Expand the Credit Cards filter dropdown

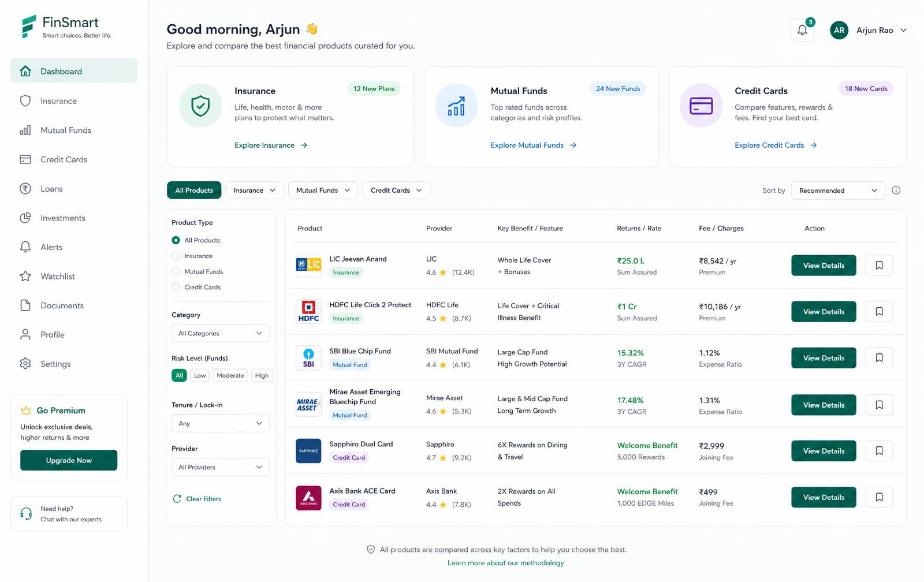coord(396,191)
